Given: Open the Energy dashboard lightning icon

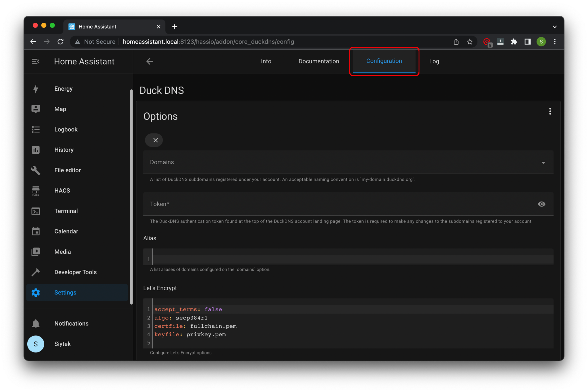Looking at the screenshot, I should [x=36, y=89].
